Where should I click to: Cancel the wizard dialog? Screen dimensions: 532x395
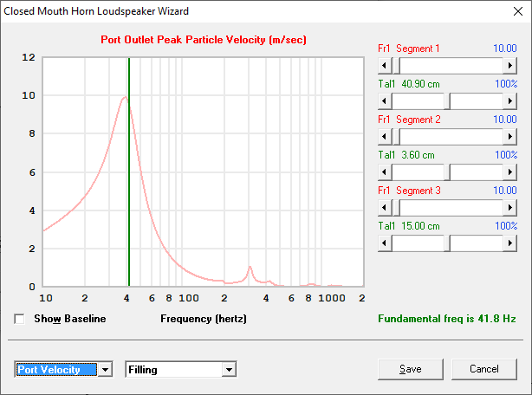point(484,369)
